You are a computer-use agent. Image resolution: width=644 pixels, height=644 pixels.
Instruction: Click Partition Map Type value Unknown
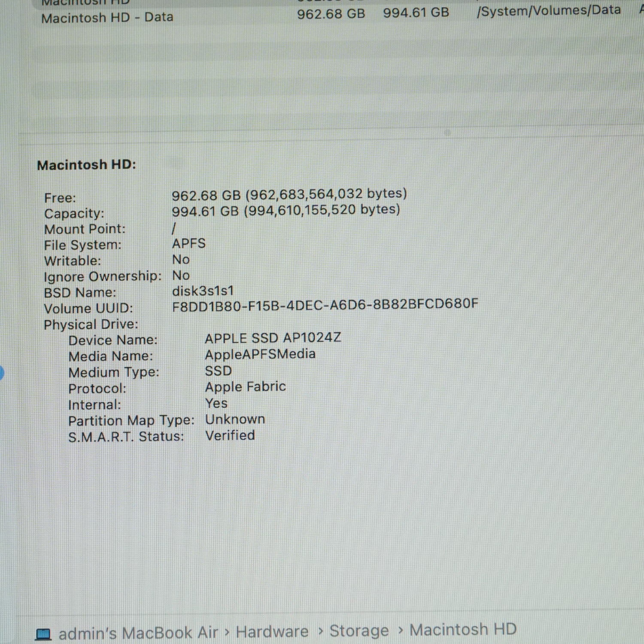[x=235, y=419]
